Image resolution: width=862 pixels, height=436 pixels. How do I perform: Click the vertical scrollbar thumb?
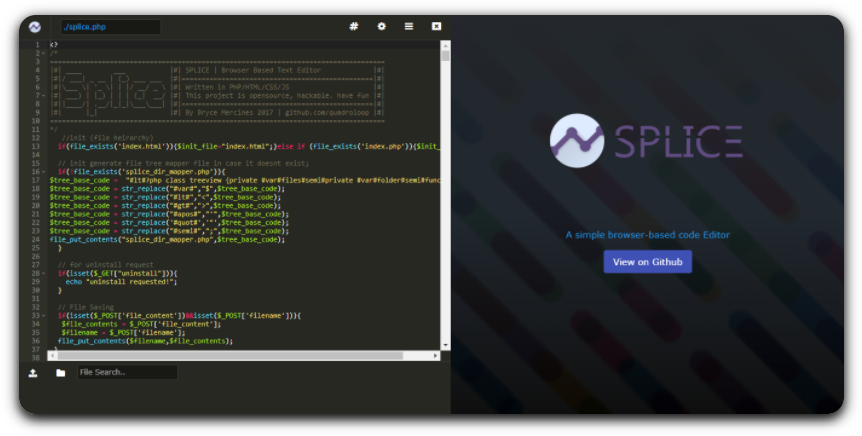click(x=445, y=56)
